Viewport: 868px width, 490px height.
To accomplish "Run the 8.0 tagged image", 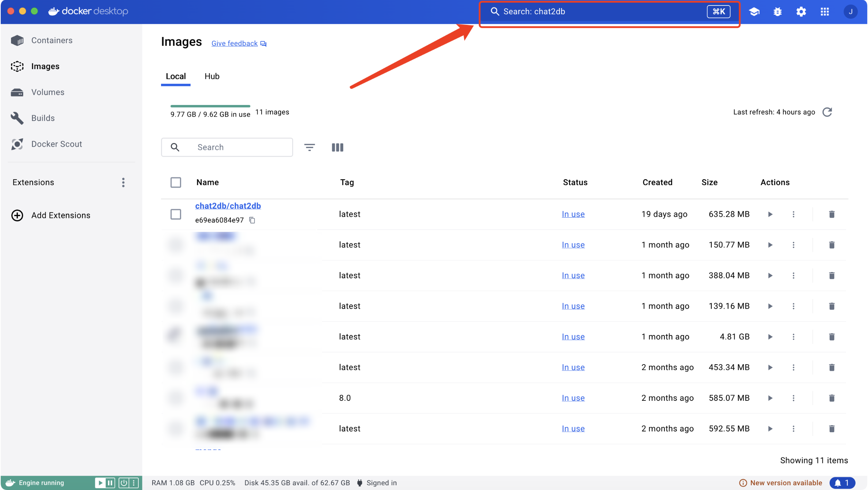I will [770, 398].
